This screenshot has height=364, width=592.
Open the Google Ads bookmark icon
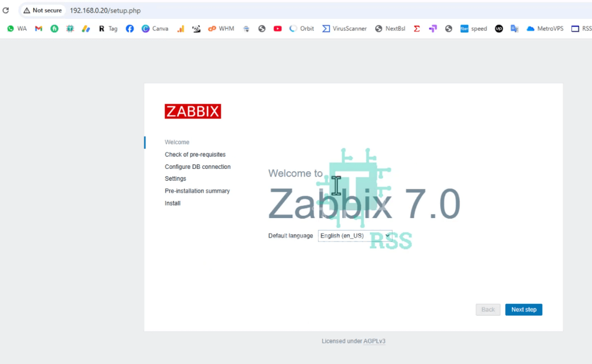(x=86, y=29)
